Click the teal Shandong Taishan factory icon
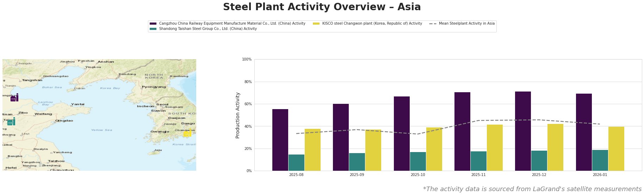Viewport: 644px width, 195px height. coord(11,122)
